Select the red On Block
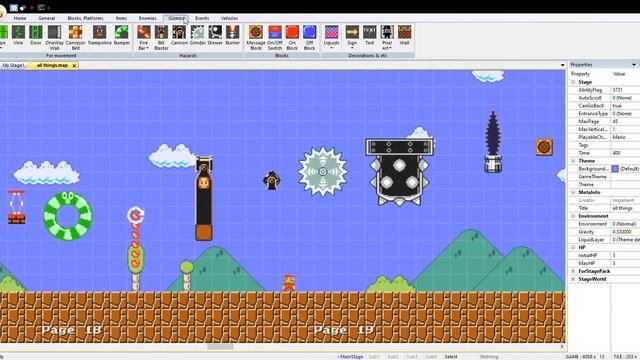 pos(292,38)
